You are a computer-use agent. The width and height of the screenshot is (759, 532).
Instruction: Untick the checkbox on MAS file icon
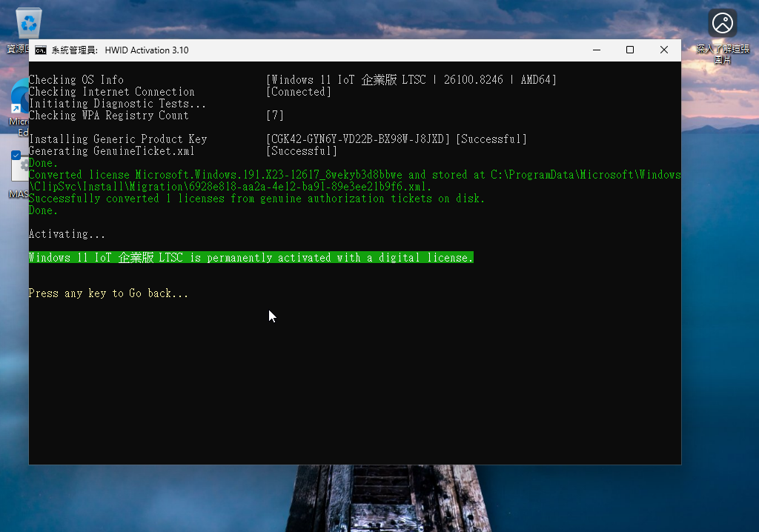(16, 156)
